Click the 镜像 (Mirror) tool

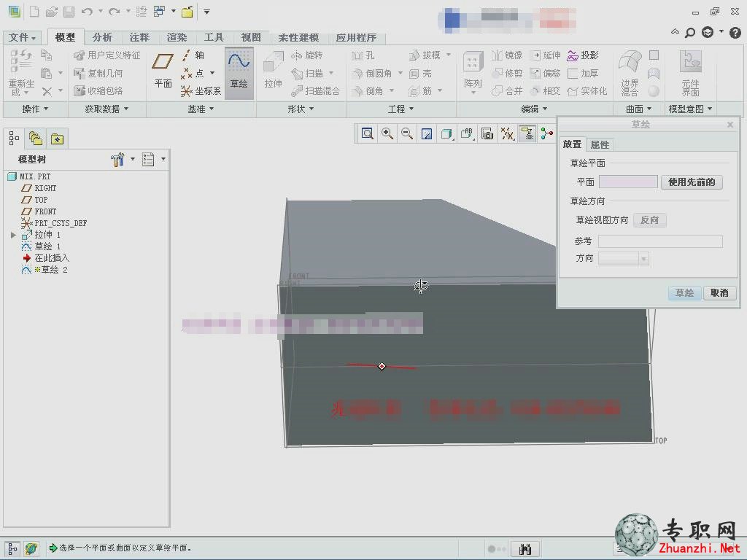coord(507,55)
